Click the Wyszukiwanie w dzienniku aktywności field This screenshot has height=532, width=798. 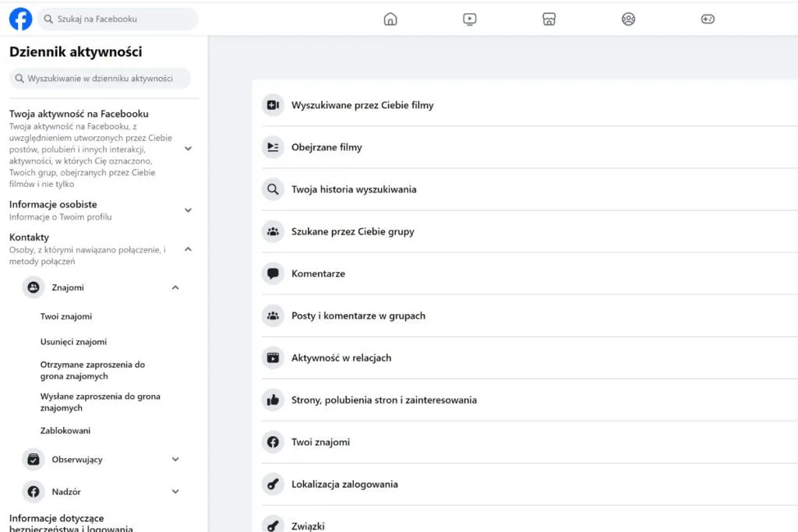coord(100,79)
